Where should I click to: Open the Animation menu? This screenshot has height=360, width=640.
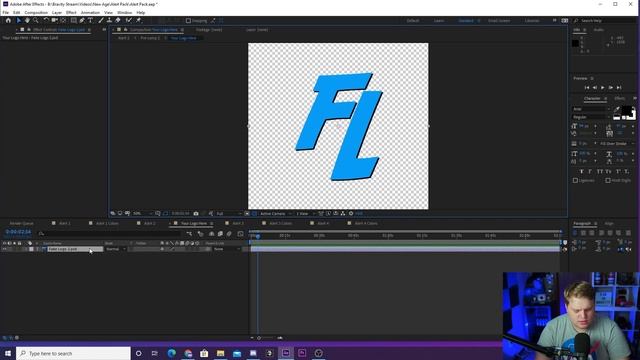(x=90, y=13)
